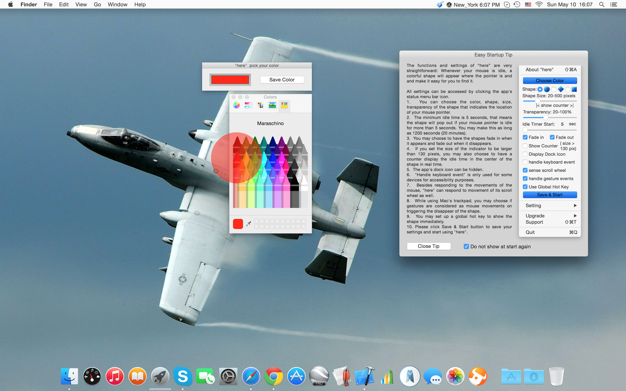Click the eyedropper color sampler icon
626x391 pixels.
248,224
